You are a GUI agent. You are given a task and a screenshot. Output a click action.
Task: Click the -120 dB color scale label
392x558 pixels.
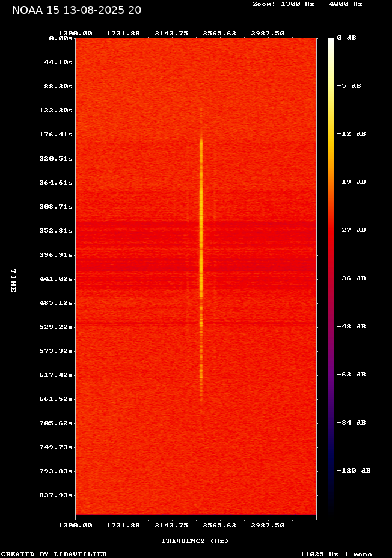point(353,471)
